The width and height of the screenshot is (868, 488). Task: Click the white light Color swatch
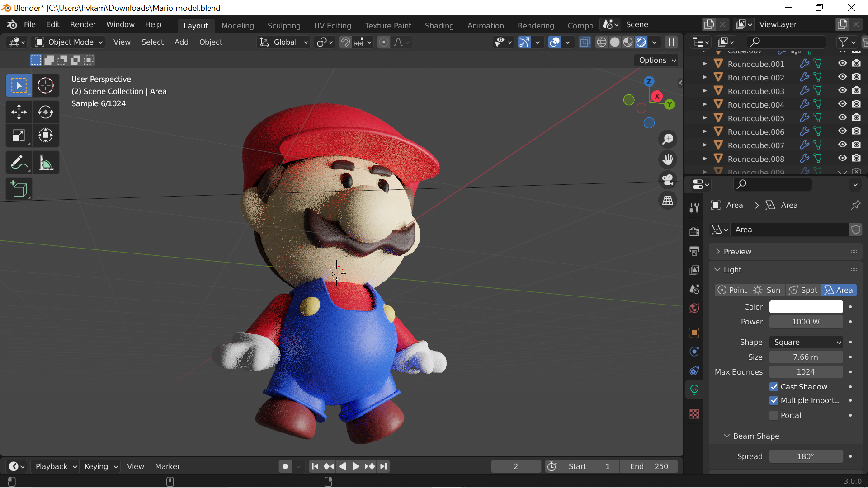pos(806,307)
